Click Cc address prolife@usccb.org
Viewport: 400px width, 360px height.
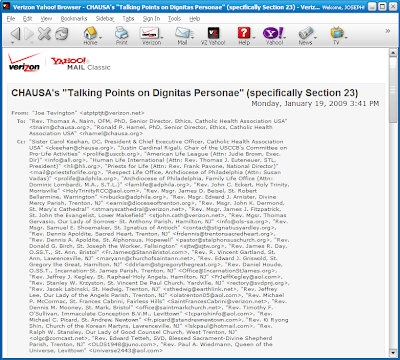tap(111, 154)
